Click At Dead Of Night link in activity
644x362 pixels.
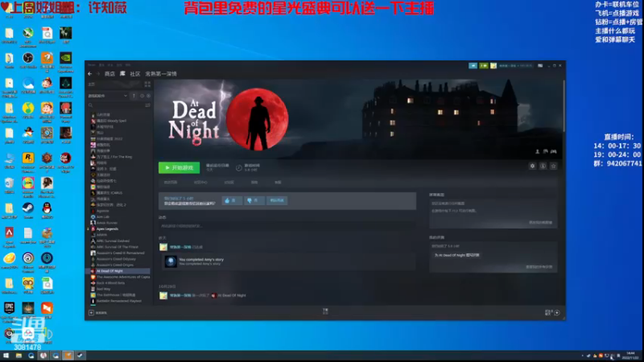tap(232, 295)
